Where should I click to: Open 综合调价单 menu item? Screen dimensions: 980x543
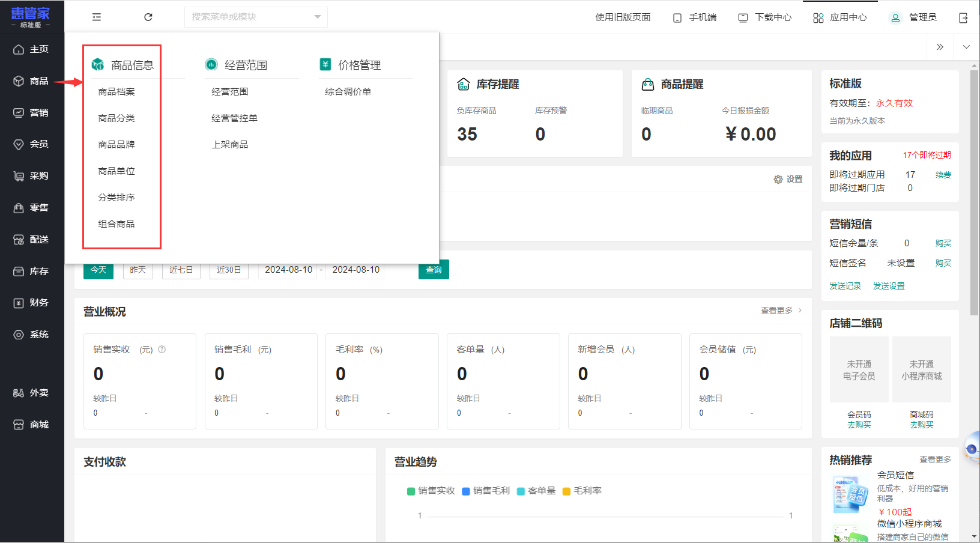pyautogui.click(x=348, y=92)
